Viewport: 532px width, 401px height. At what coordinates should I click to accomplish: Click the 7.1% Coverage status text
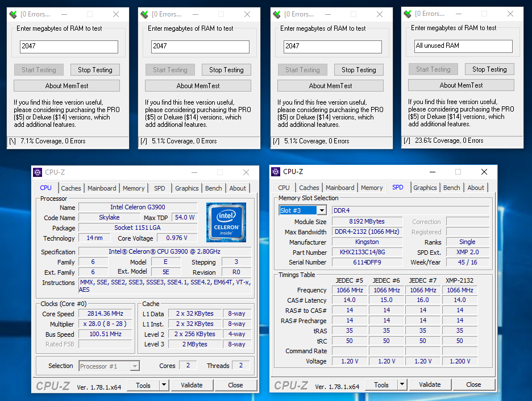tap(53, 141)
